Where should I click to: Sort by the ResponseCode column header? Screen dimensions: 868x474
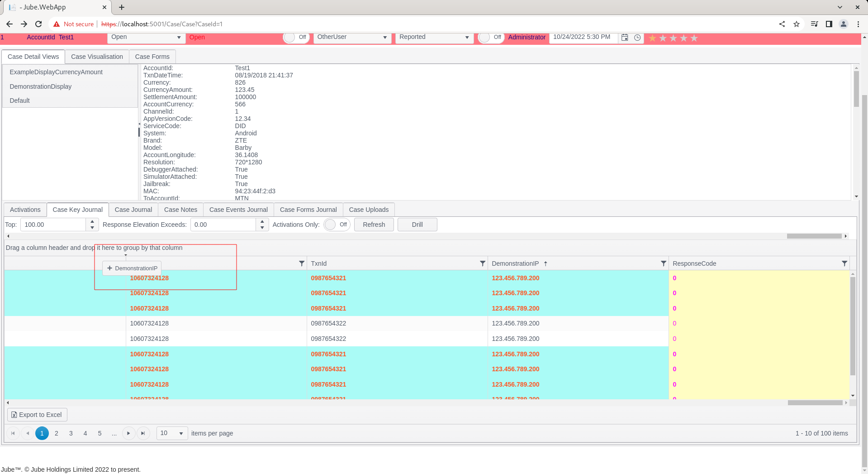click(694, 263)
